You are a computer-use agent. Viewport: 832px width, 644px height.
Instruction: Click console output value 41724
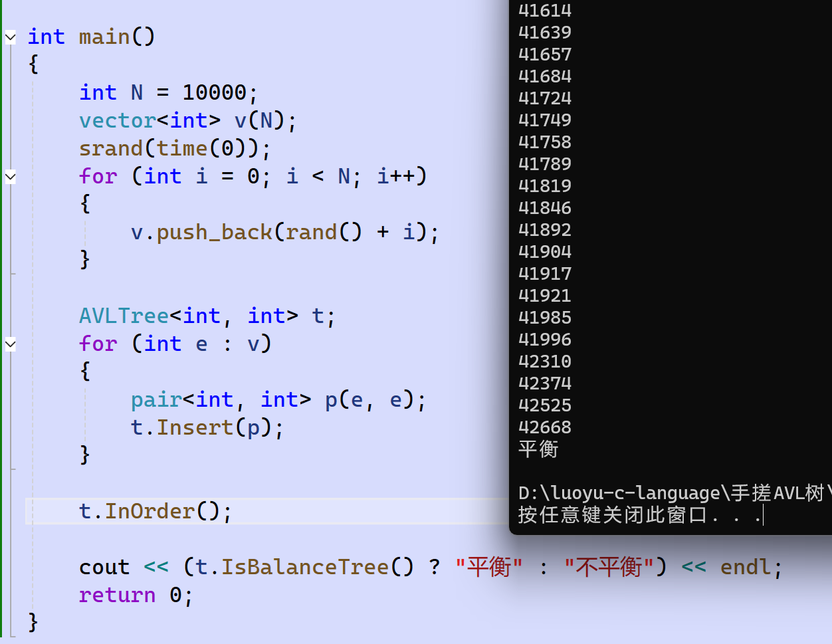coord(545,98)
